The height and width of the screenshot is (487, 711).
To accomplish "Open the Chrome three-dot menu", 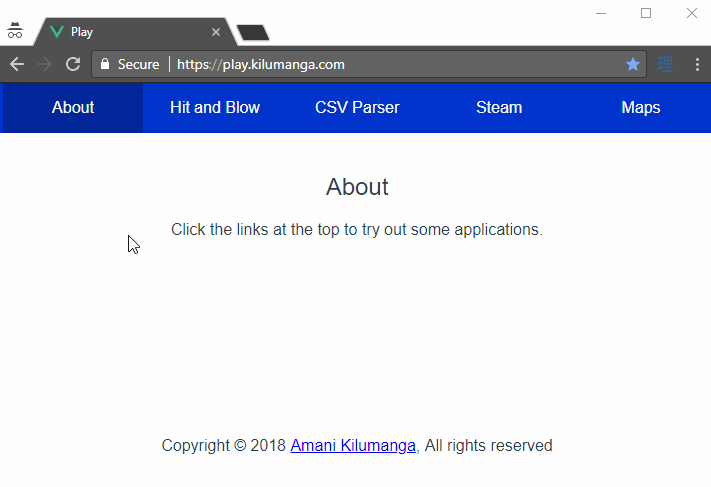I will (697, 64).
